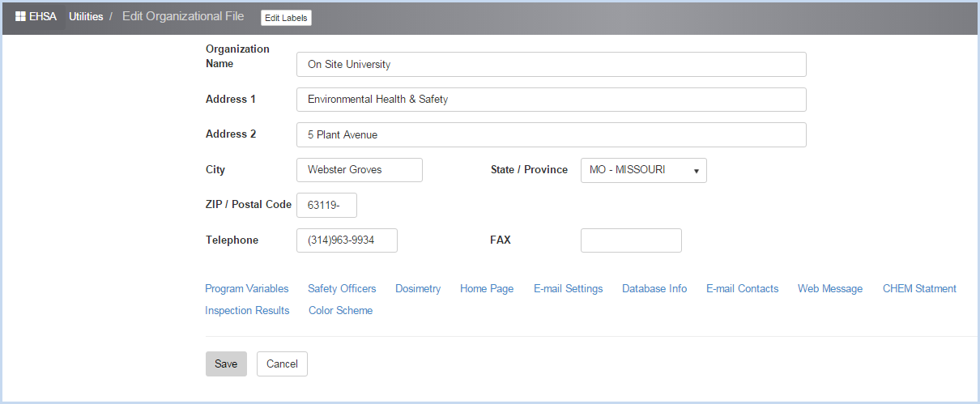980x404 pixels.
Task: Click the Edit Labels button
Action: (x=286, y=18)
